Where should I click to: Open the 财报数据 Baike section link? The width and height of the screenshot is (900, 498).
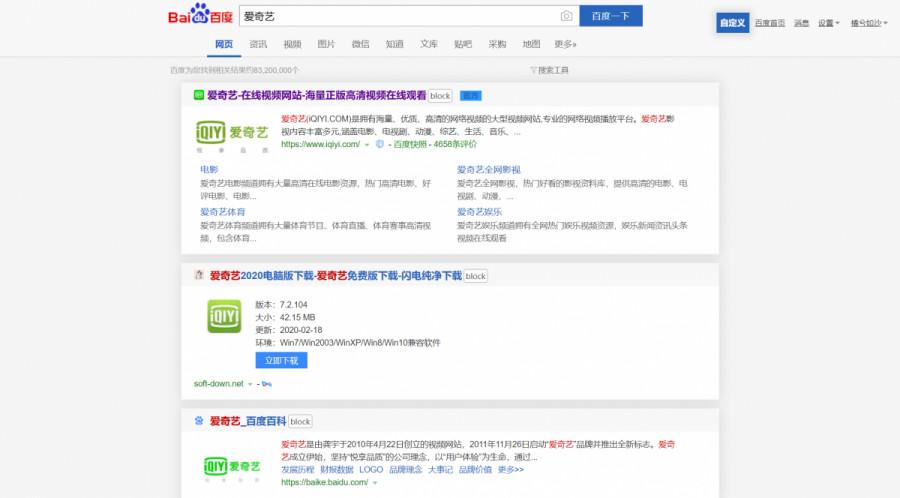(336, 469)
